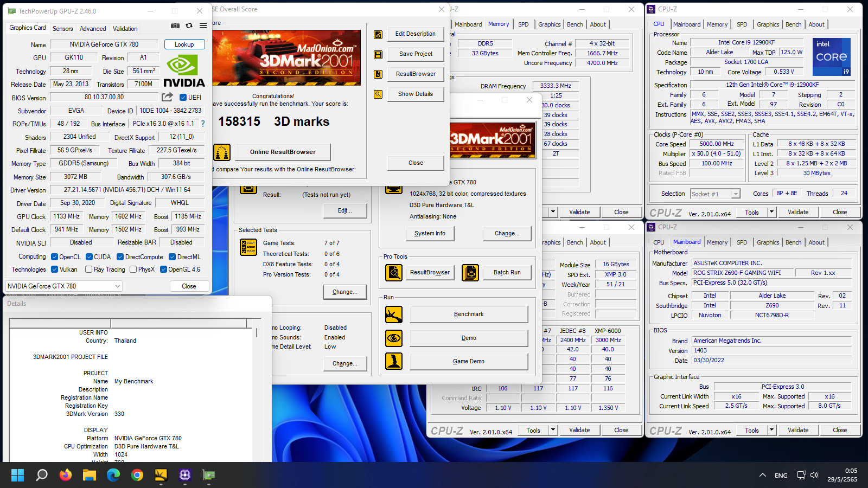
Task: Open taskbar Search
Action: tap(42, 476)
